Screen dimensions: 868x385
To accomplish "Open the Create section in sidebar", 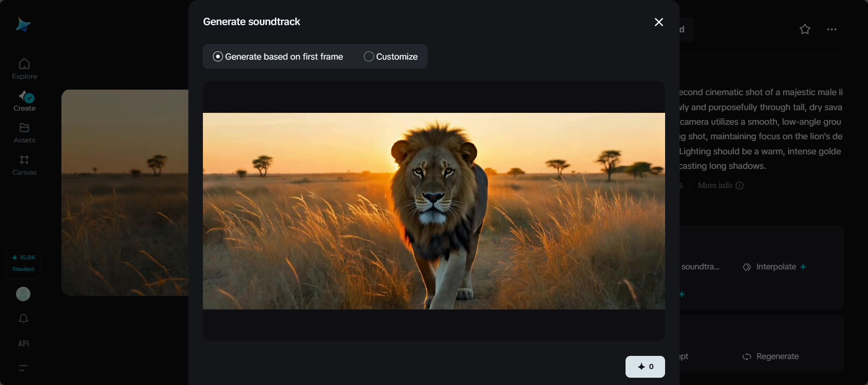I will tap(25, 101).
